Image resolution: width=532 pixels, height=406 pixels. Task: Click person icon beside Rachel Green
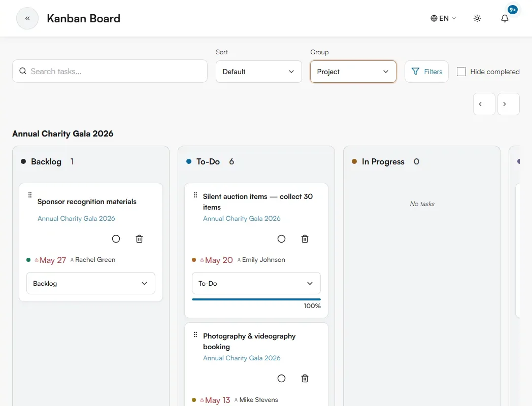tap(72, 260)
